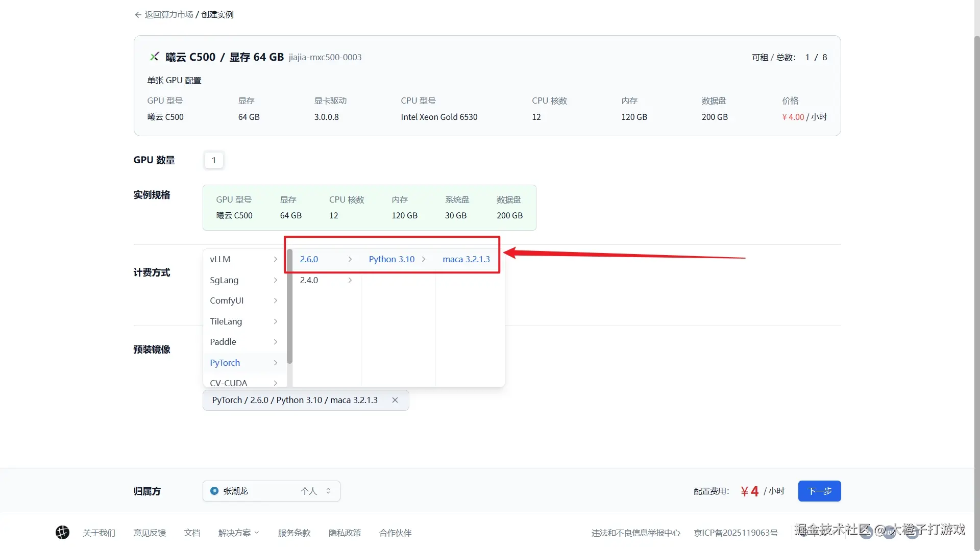Click the MetaX logo next to 曦云 C500
This screenshot has width=980, height=551.
(154, 57)
